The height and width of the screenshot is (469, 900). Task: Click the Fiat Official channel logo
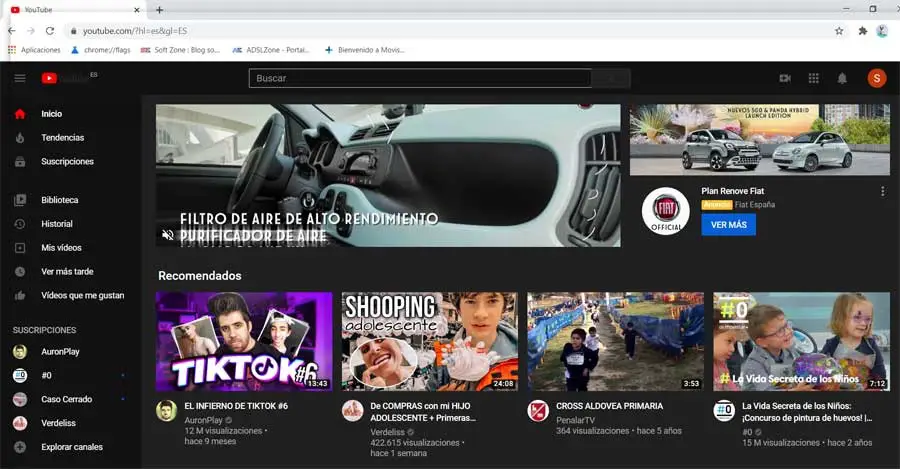click(x=665, y=211)
